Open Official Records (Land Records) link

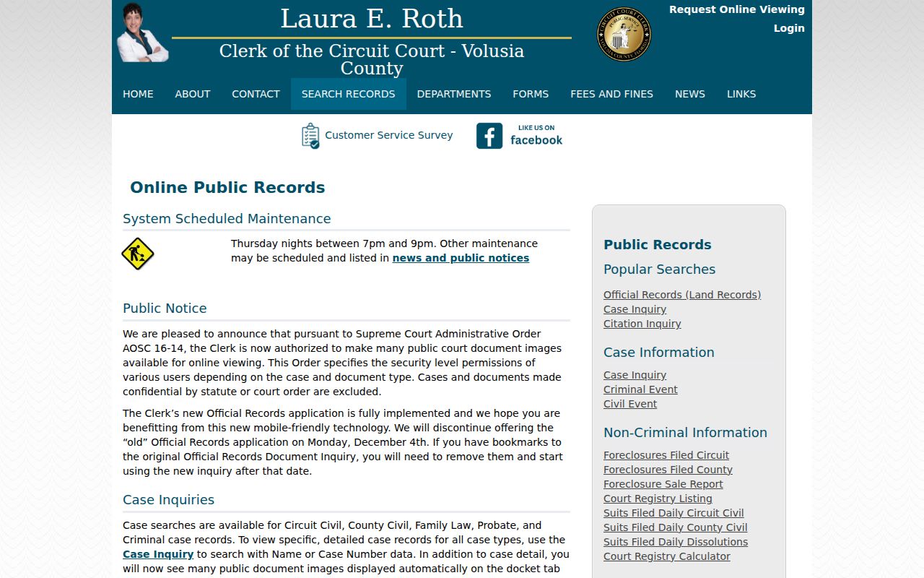[x=682, y=295]
